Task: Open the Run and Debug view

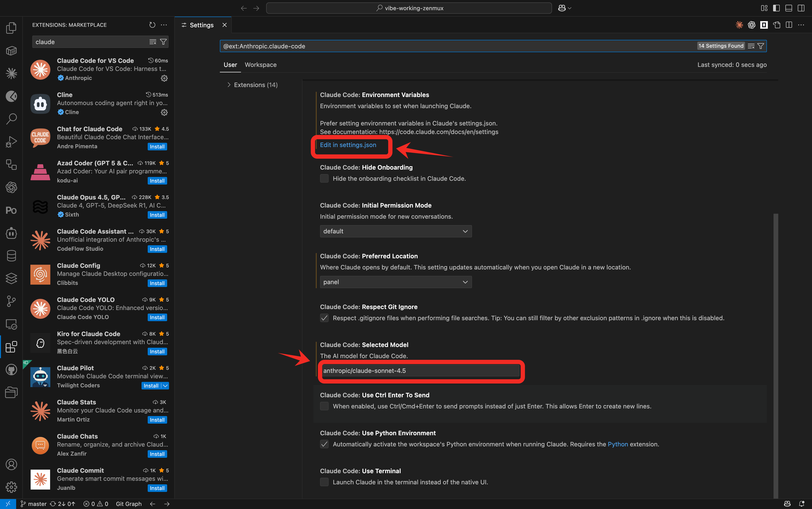Action: 11,141
